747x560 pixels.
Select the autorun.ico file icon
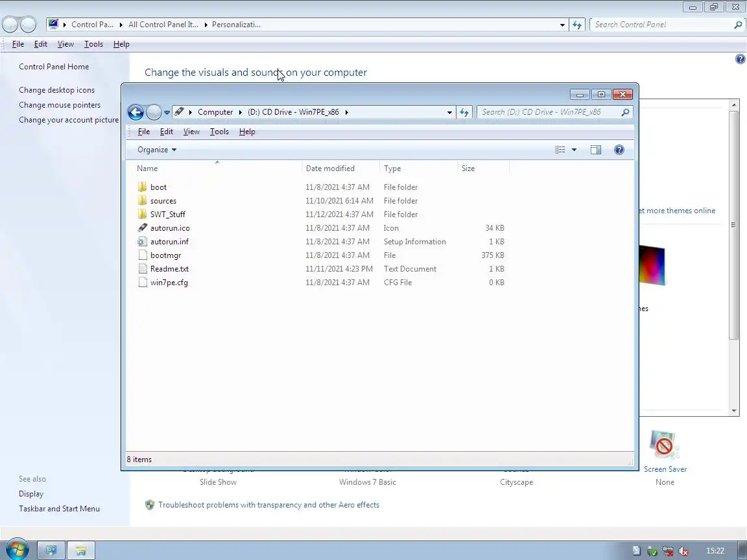(x=142, y=227)
